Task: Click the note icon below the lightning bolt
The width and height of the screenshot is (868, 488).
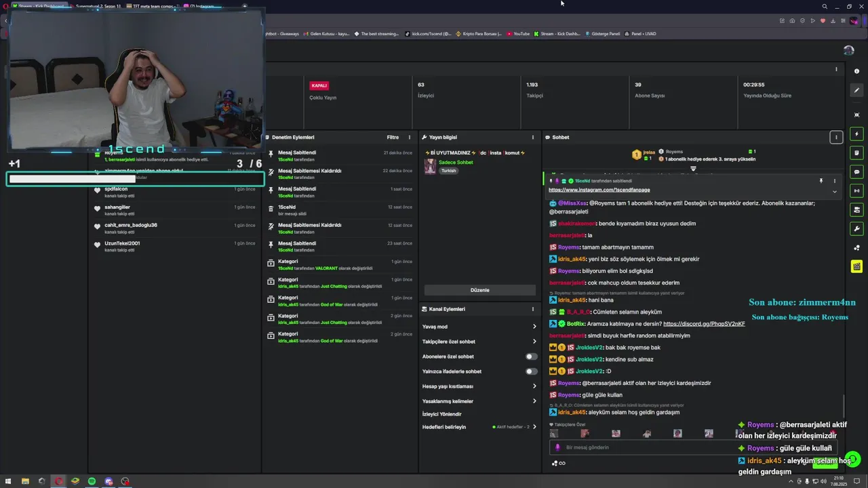Action: pos(857,153)
